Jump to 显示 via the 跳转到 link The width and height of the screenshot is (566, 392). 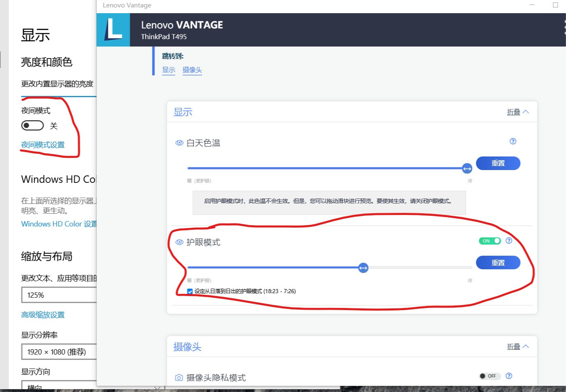[168, 70]
